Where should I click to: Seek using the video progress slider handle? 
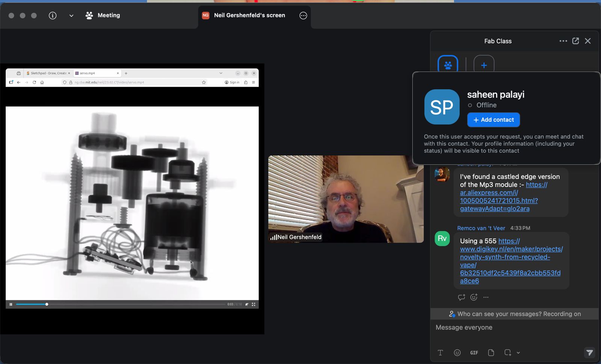[x=47, y=304]
